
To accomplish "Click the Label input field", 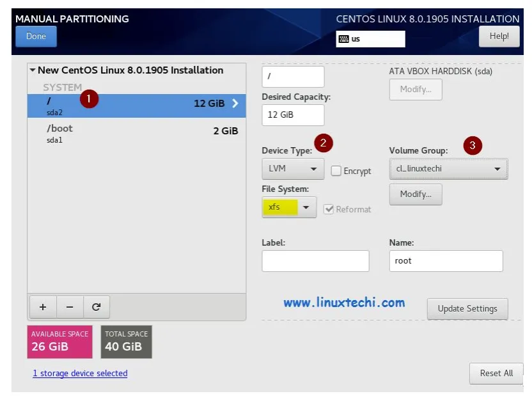I will (x=315, y=261).
